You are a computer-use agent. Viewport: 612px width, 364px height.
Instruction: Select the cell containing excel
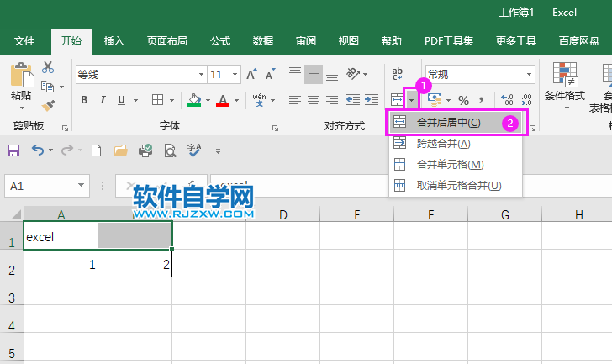coord(61,235)
